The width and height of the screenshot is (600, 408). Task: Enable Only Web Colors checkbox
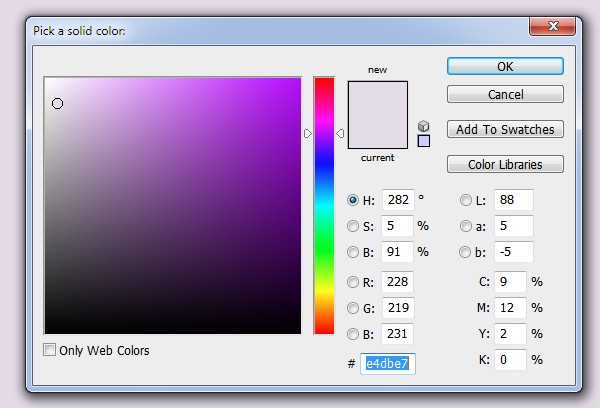tap(49, 349)
